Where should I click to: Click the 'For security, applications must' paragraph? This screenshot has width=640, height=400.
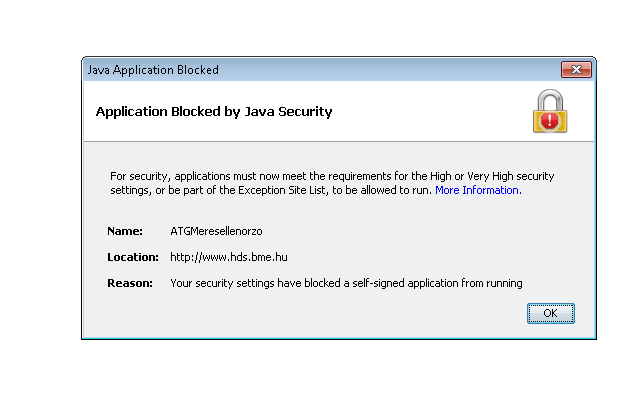click(x=332, y=183)
